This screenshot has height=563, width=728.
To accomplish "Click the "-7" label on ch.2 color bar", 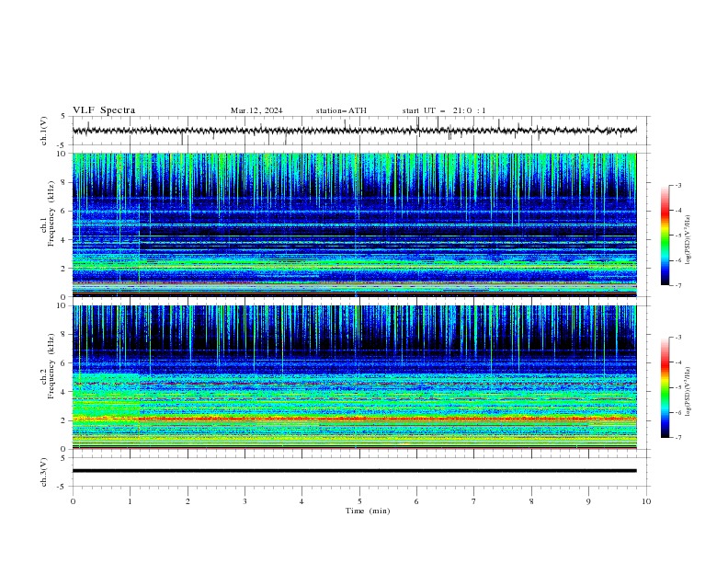I will [x=677, y=438].
